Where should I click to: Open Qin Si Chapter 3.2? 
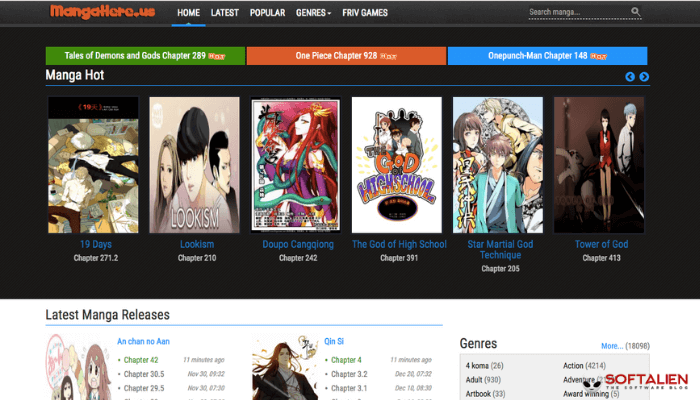click(349, 374)
